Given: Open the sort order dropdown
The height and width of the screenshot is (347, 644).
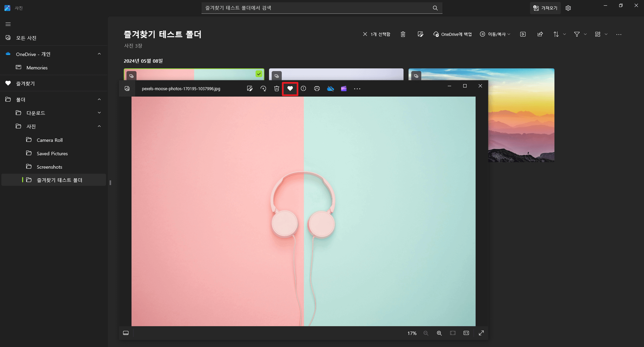Looking at the screenshot, I should 559,34.
